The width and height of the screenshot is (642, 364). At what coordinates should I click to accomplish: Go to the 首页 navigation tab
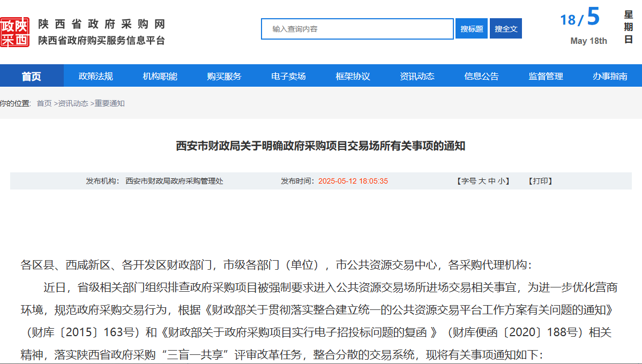[32, 76]
